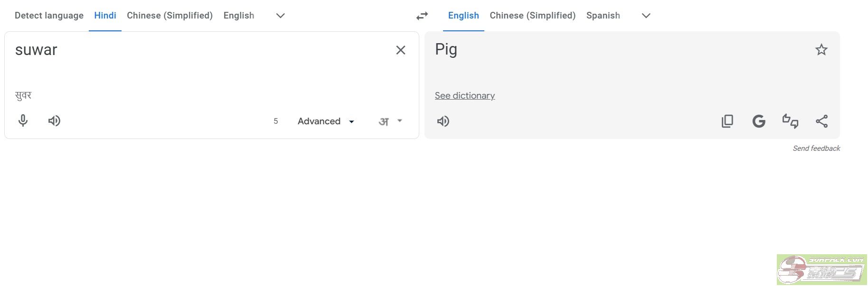Viewport: 868px width, 286px height.
Task: Choose Spanish as the target language
Action: click(x=603, y=16)
